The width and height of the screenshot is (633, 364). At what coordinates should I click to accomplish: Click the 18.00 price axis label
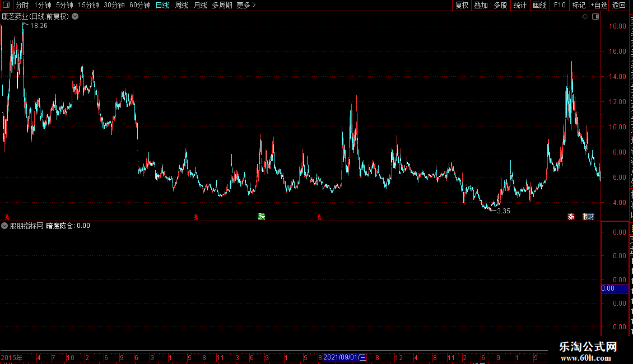click(x=617, y=26)
